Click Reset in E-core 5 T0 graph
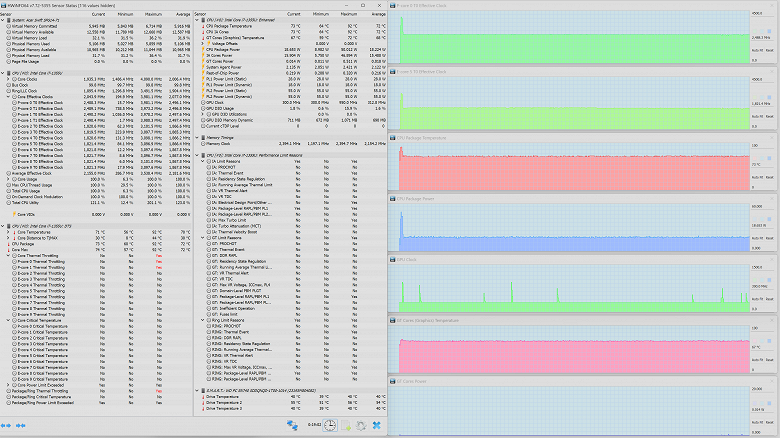 (770, 116)
